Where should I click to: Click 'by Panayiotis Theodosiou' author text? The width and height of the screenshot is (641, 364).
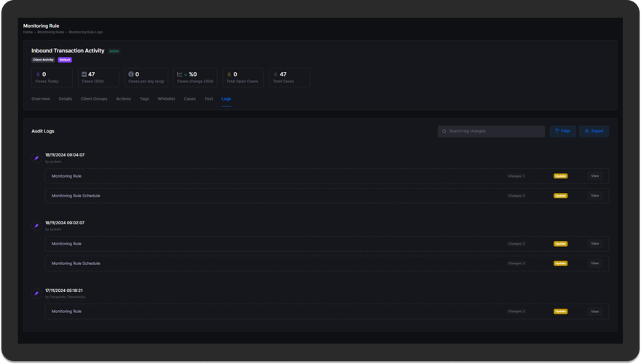(x=66, y=297)
